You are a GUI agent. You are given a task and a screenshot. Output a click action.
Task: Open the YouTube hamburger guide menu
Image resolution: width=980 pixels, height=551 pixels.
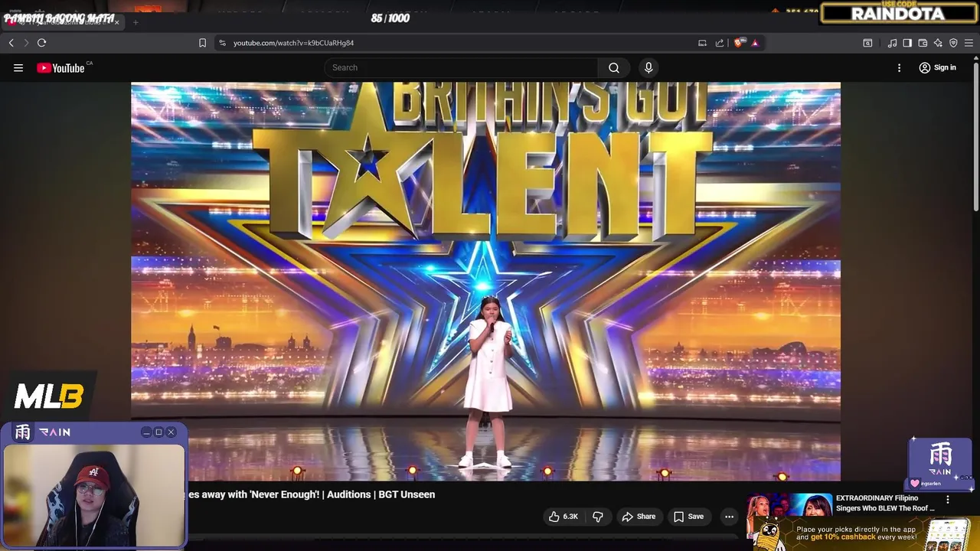18,68
